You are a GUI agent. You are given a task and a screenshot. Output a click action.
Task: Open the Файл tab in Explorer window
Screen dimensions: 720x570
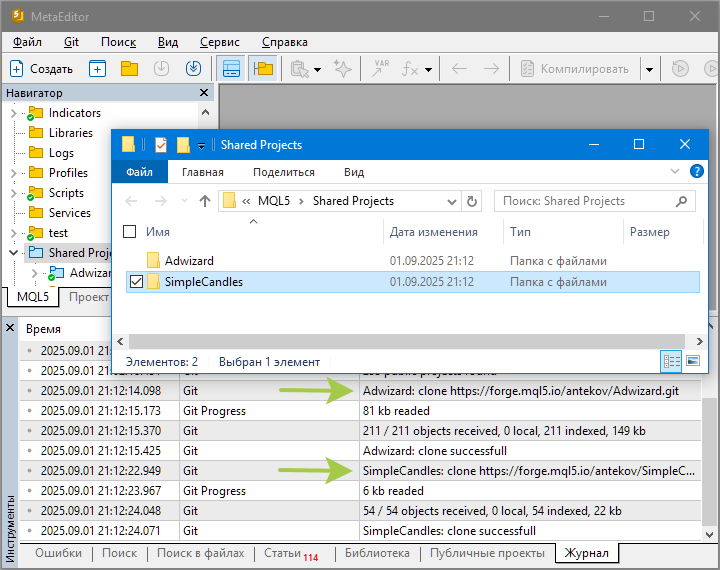pyautogui.click(x=140, y=172)
